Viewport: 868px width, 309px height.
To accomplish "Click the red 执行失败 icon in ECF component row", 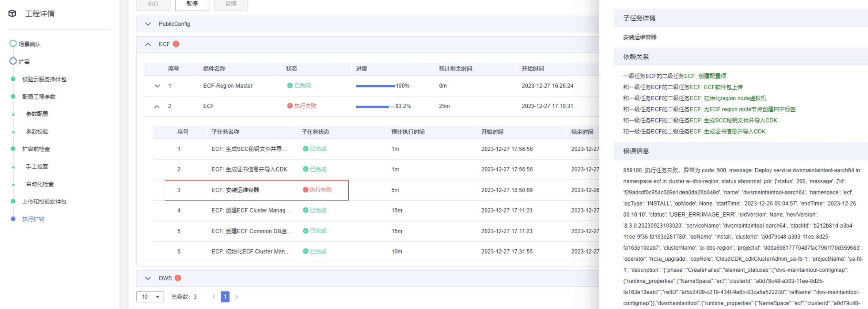I will coord(290,106).
